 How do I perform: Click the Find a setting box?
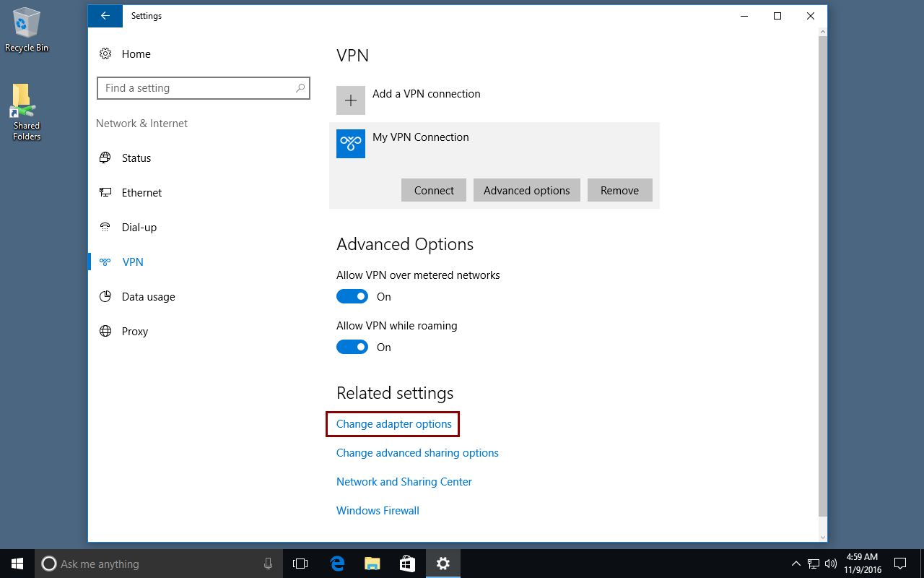[x=204, y=88]
